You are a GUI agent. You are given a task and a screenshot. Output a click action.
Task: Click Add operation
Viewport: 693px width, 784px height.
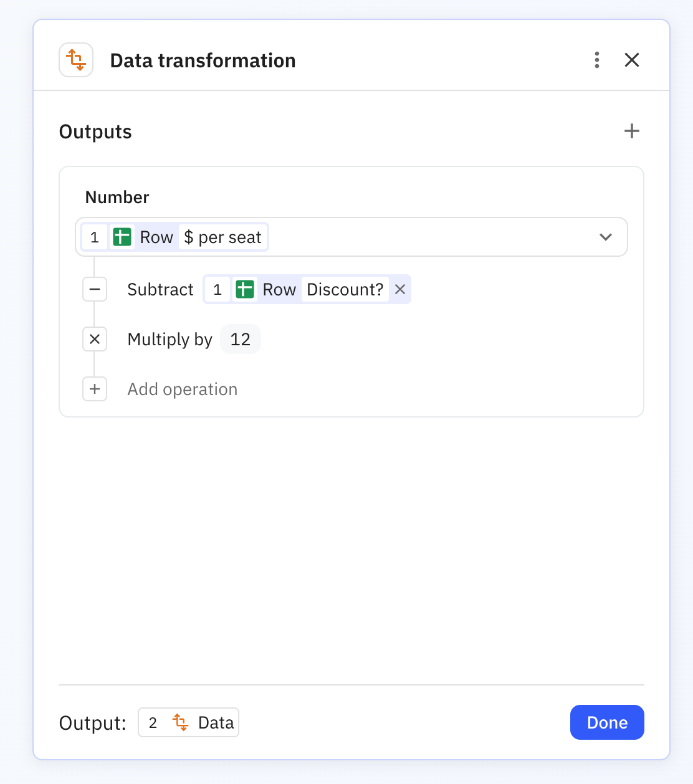[182, 389]
